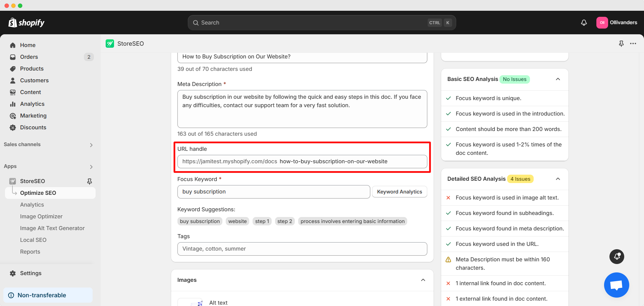644x306 pixels.
Task: Select the Discounts icon
Action: pyautogui.click(x=12, y=127)
